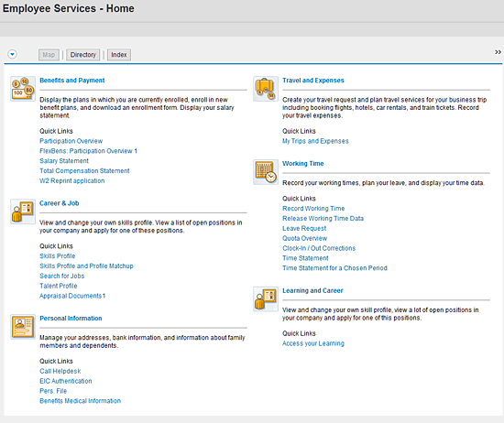This screenshot has height=423, width=504.
Task: Open the Salary Statement link
Action: click(x=64, y=161)
